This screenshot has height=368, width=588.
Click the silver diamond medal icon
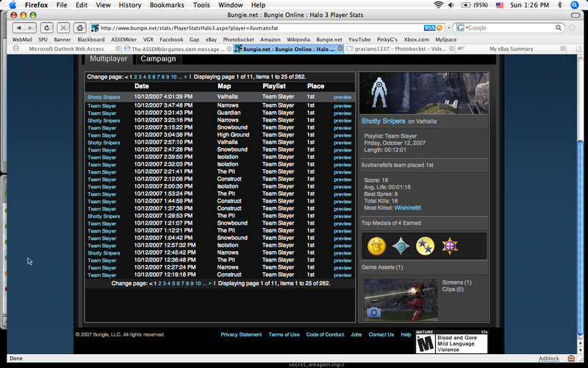(x=401, y=246)
